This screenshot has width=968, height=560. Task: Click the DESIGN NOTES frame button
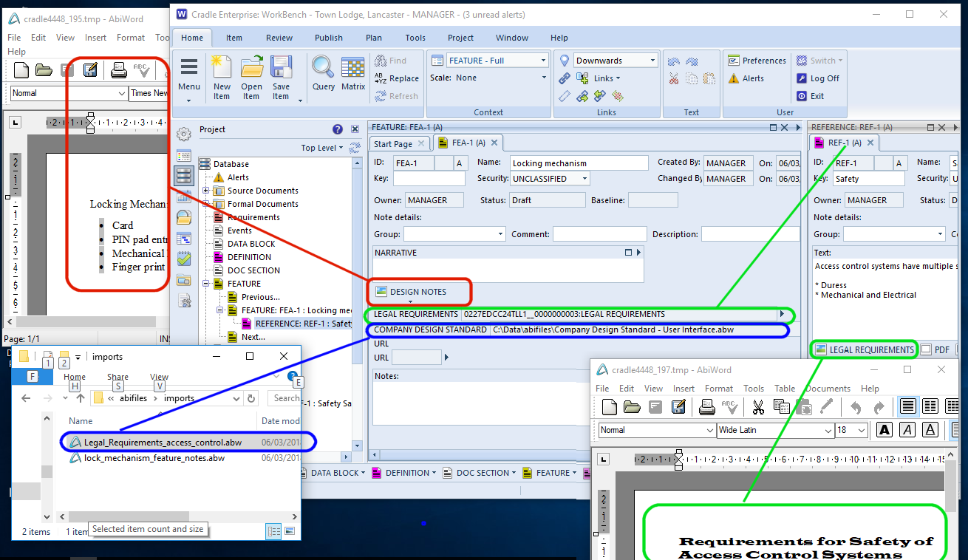(x=412, y=292)
